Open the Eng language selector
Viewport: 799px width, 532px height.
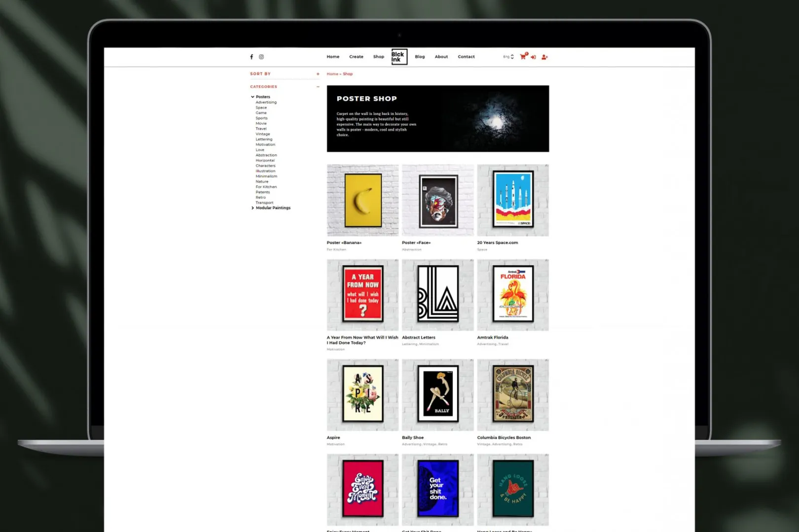pyautogui.click(x=508, y=57)
